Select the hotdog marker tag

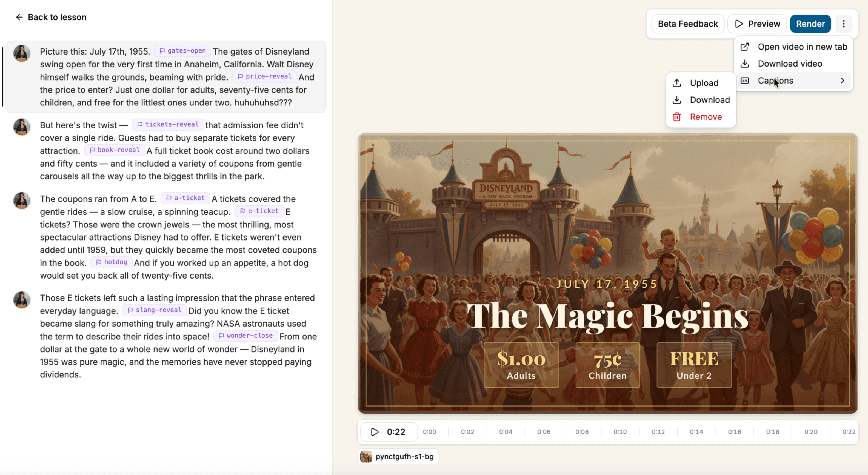111,262
